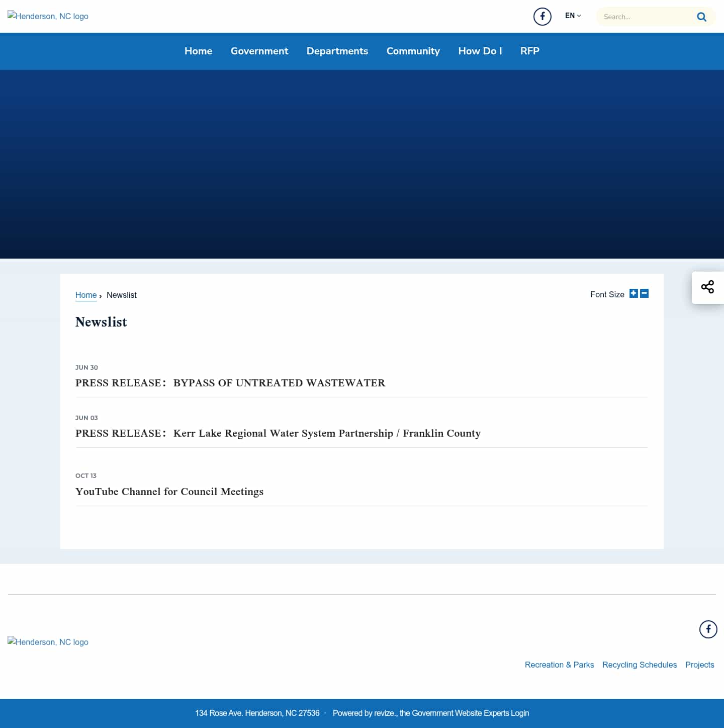Open Facebook page from header icon
724x728 pixels.
(542, 17)
